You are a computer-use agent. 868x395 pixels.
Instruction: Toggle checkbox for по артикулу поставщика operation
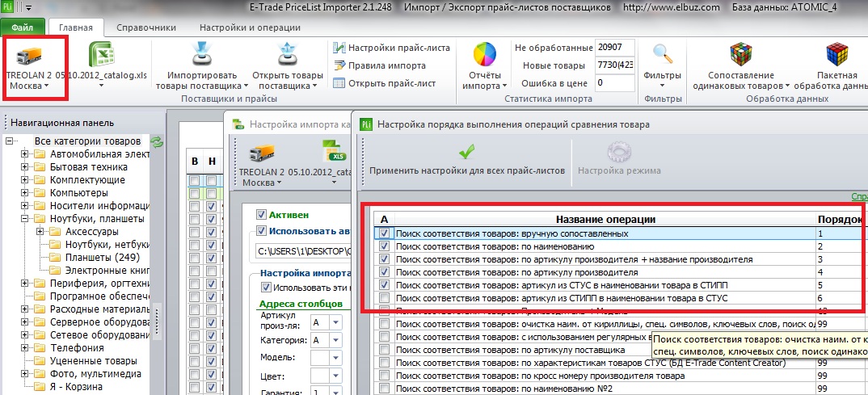tap(385, 349)
